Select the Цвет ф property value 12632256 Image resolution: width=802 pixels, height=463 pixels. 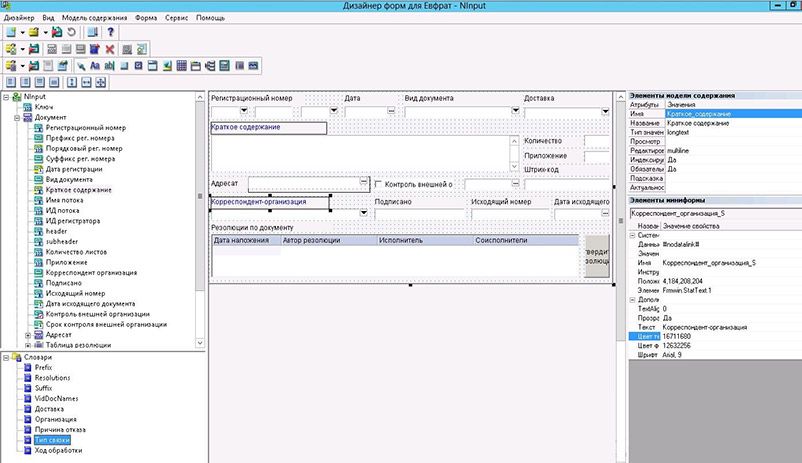677,346
